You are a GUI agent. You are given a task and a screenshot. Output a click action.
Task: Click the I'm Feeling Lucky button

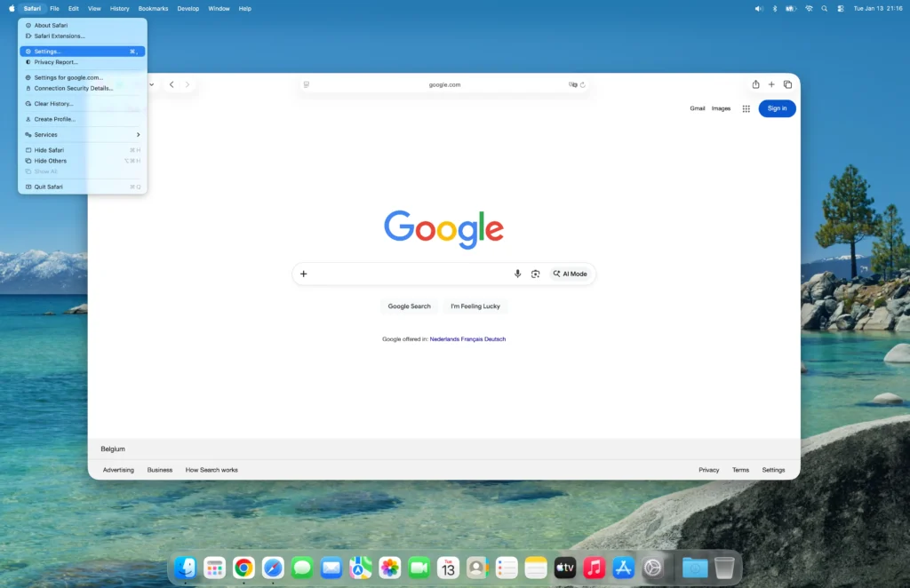(x=475, y=306)
